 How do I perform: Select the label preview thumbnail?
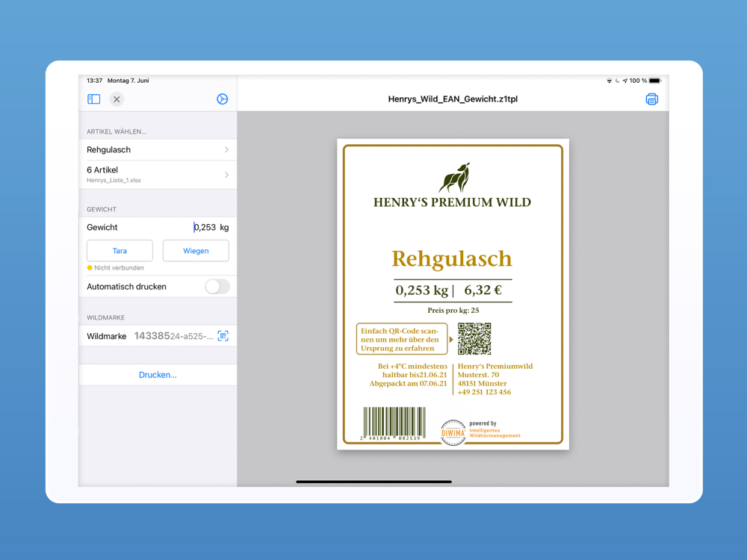tap(453, 294)
